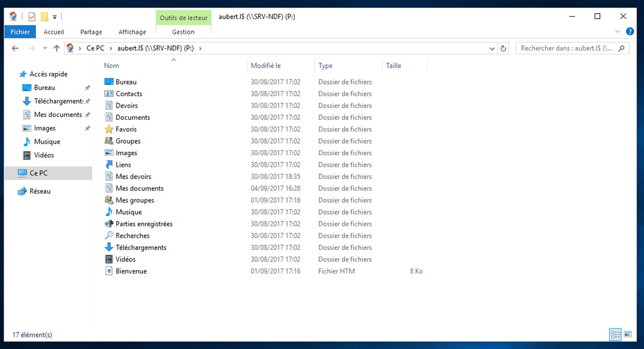Select Réseau in the navigation pane
The width and height of the screenshot is (644, 349).
point(40,191)
